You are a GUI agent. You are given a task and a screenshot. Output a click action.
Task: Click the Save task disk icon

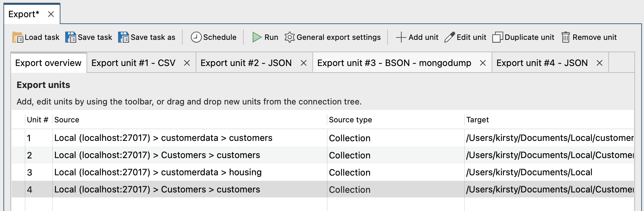71,37
